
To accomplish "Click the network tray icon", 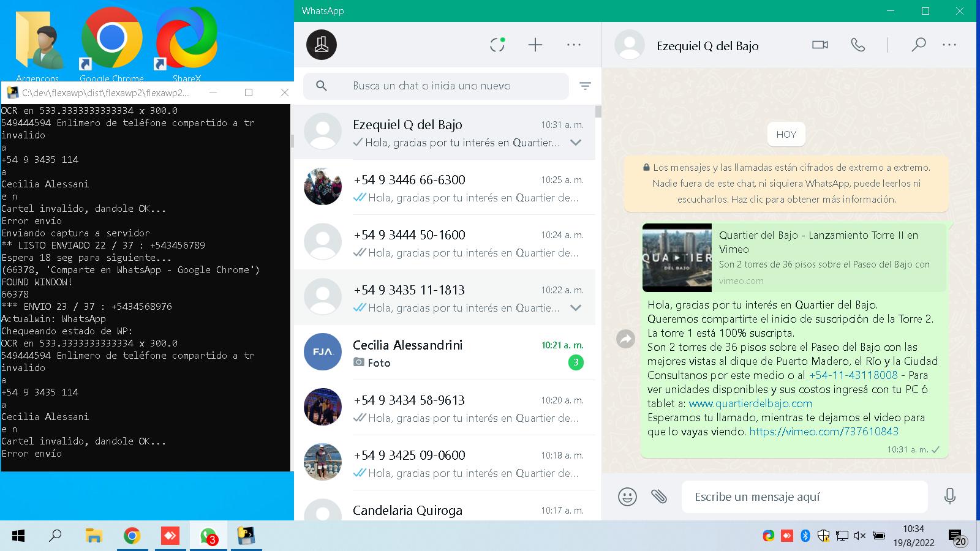I will (842, 536).
